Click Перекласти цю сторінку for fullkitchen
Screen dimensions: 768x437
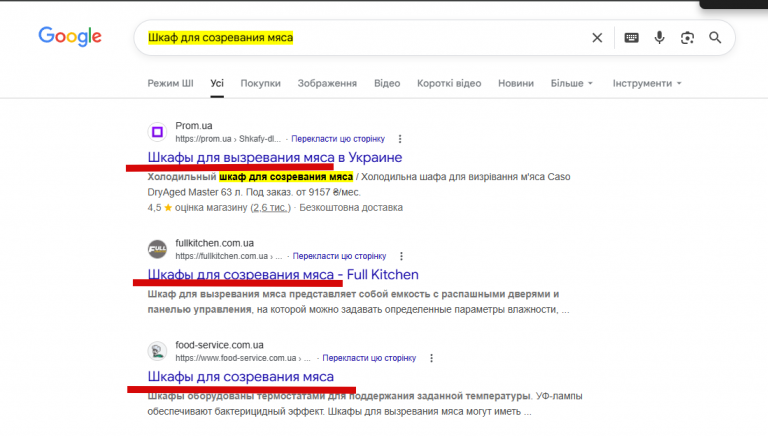pos(339,256)
